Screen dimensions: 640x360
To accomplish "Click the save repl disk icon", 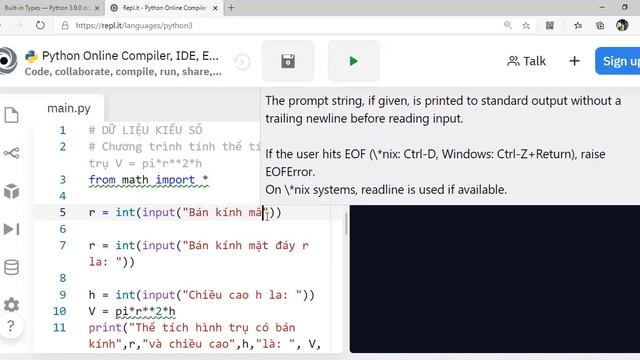I will 288,61.
